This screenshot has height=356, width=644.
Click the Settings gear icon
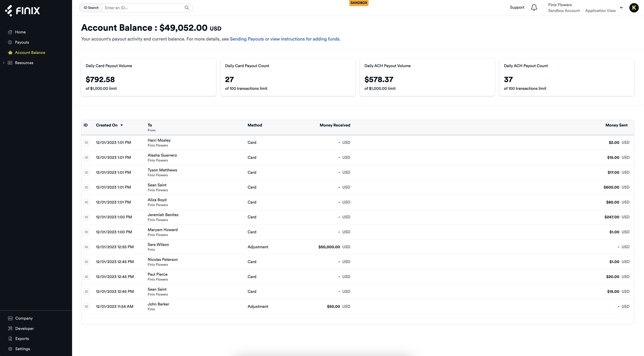click(x=10, y=349)
